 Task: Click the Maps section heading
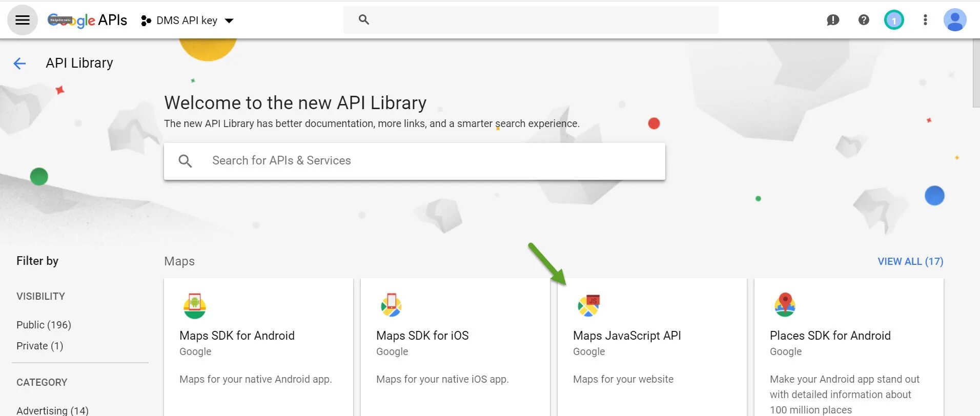coord(179,261)
